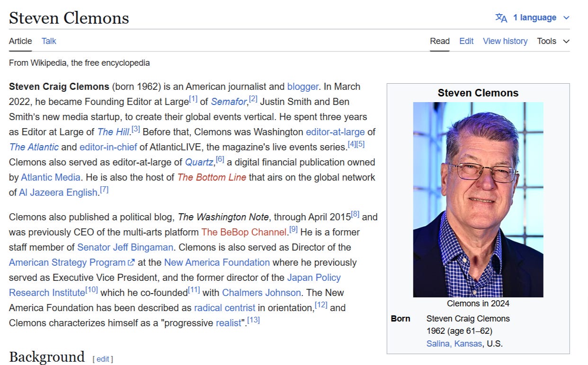Jump to citation reference [5]

(x=360, y=145)
